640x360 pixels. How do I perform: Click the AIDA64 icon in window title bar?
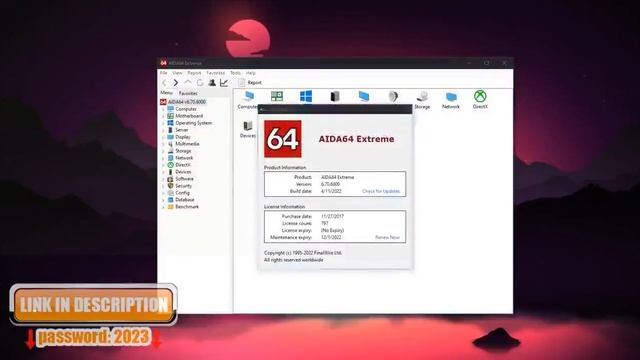[x=163, y=63]
